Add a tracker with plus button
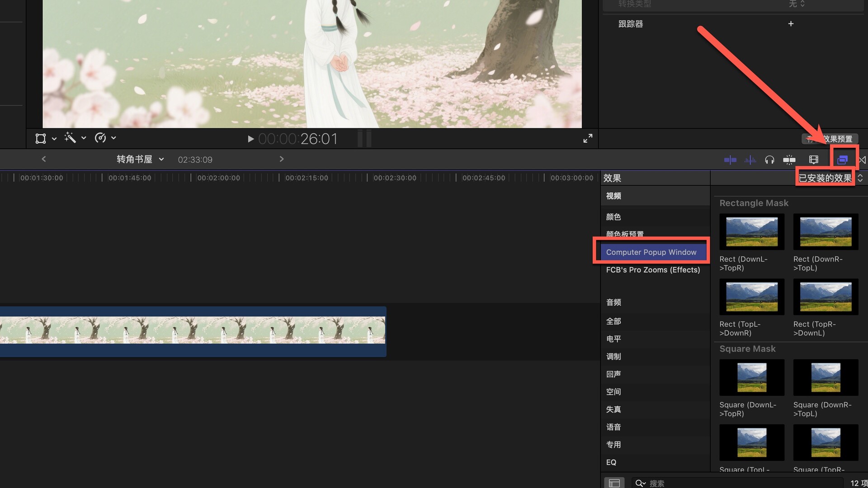The image size is (868, 488). click(x=791, y=23)
